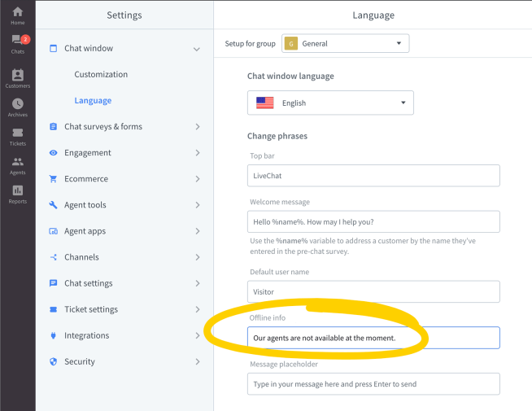The image size is (532, 411).
Task: Open the group selector dropdown showing General
Action: pyautogui.click(x=345, y=43)
